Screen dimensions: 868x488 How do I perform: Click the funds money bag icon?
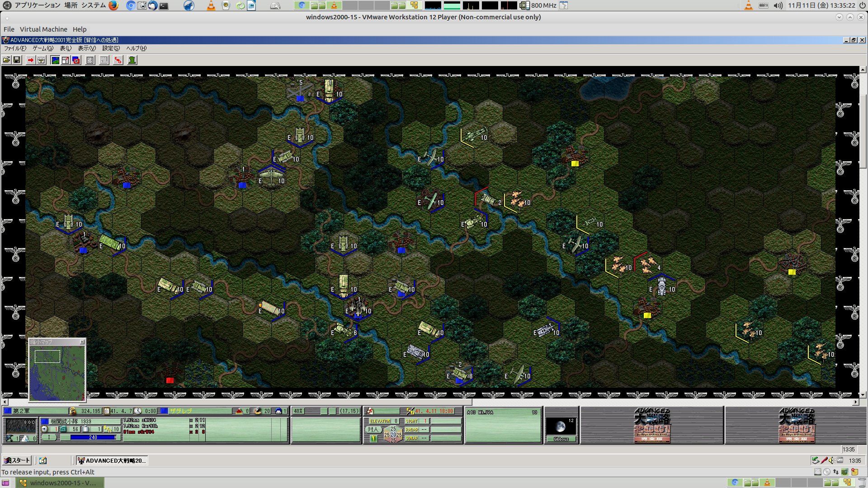(x=73, y=411)
